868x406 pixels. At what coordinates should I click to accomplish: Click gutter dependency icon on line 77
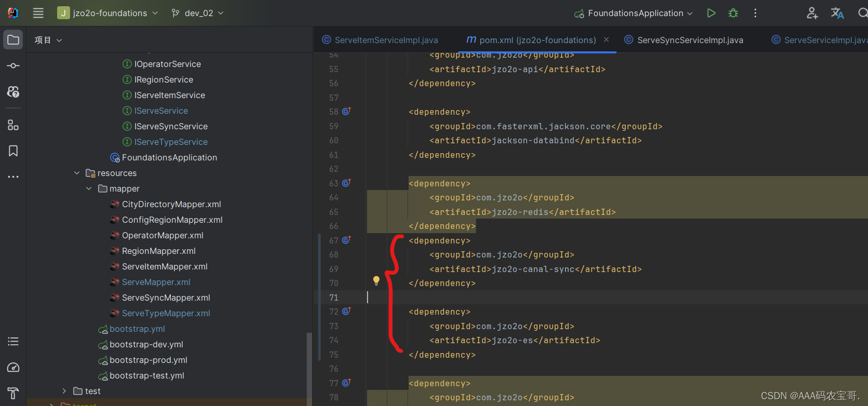(347, 383)
